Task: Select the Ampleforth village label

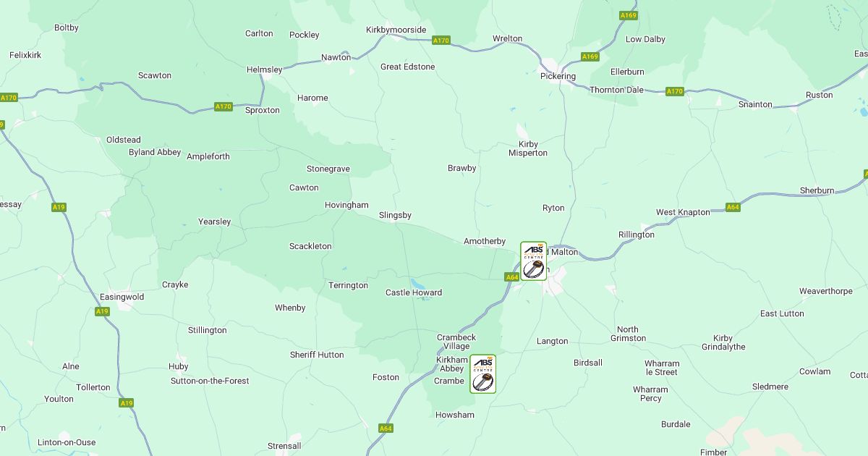Action: pyautogui.click(x=208, y=156)
